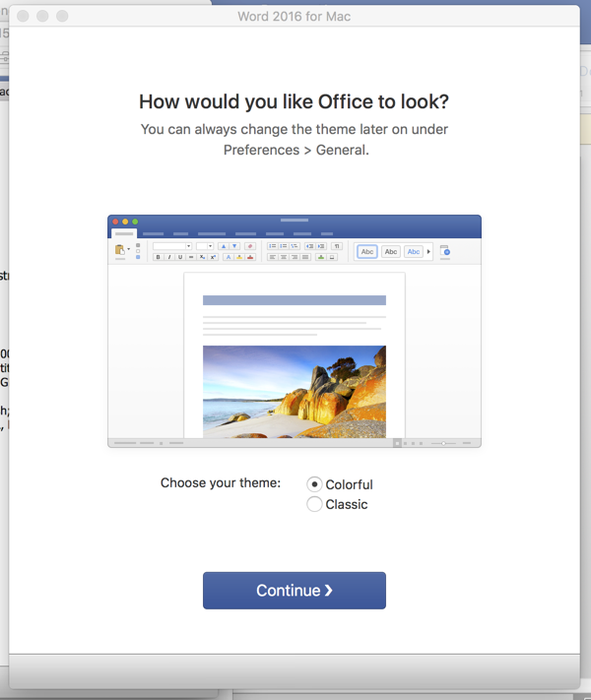Click the beach rocks photo in preview
This screenshot has width=591, height=700.
[294, 391]
